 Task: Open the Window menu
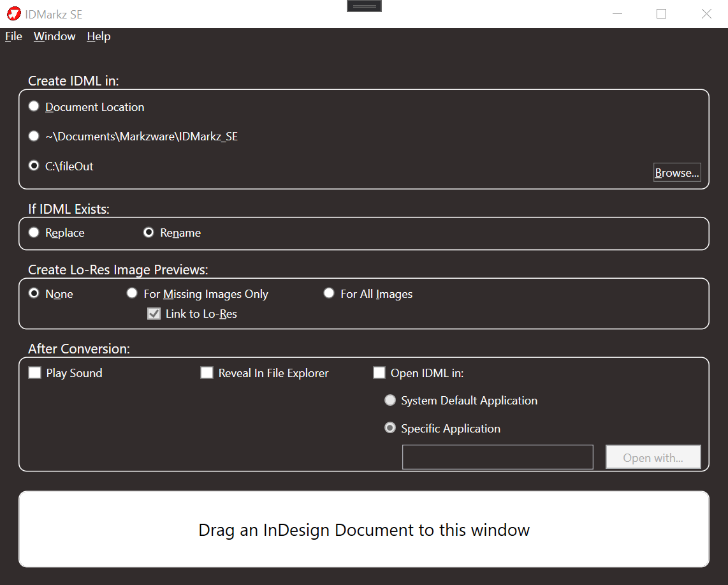(x=54, y=36)
